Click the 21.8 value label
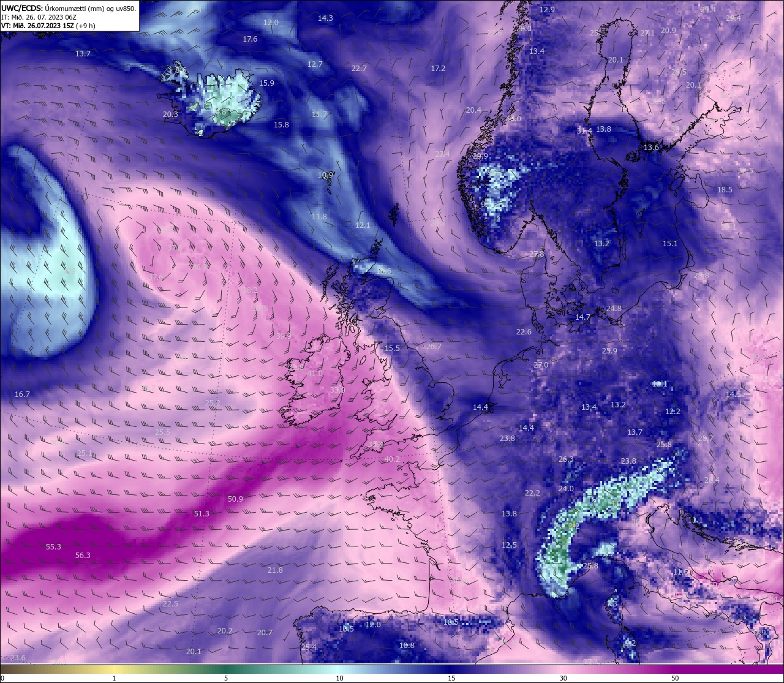Image resolution: width=784 pixels, height=683 pixels. (x=276, y=570)
